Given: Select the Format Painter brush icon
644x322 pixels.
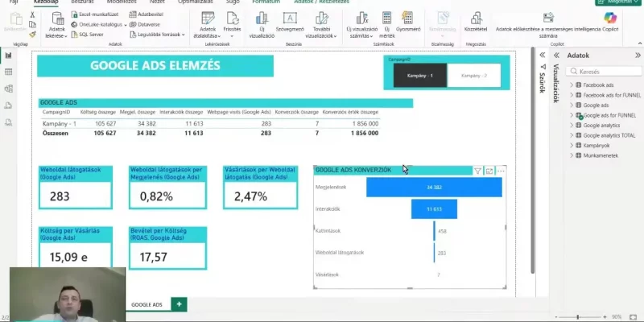Looking at the screenshot, I should click(x=32, y=35).
